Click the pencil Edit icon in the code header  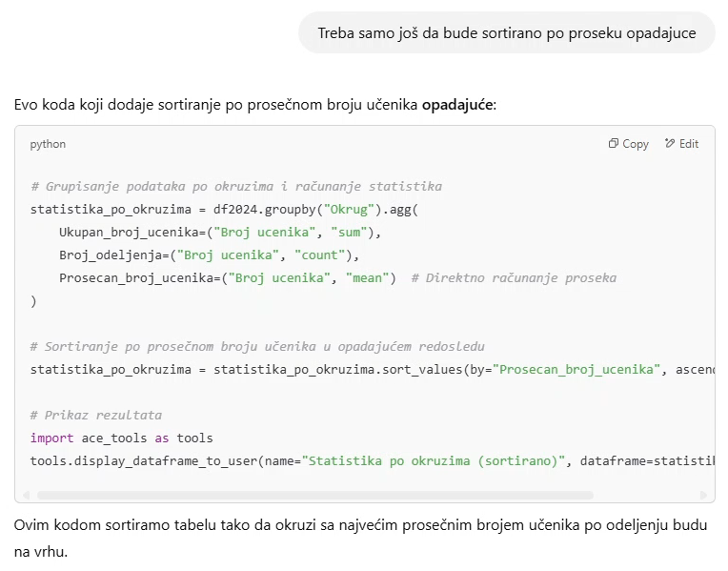click(670, 144)
